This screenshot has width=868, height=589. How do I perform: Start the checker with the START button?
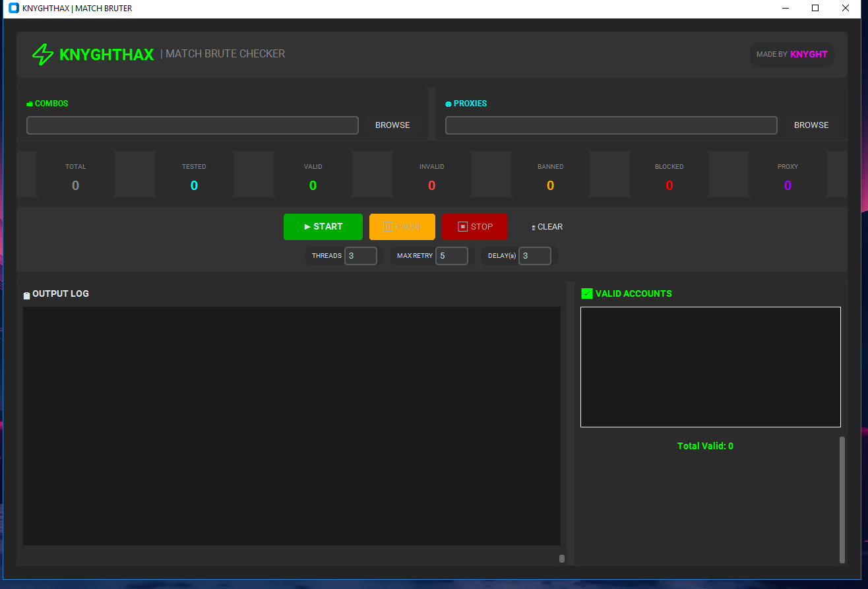pos(323,227)
